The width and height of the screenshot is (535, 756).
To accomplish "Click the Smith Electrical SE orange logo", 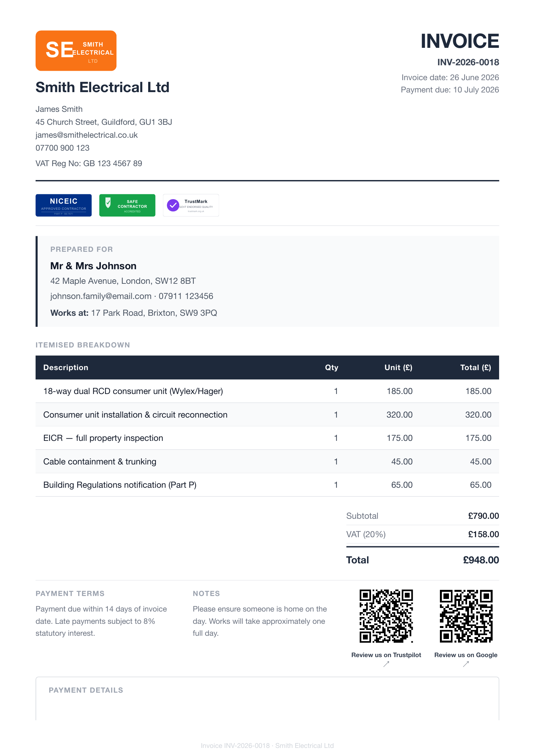I will click(x=76, y=51).
